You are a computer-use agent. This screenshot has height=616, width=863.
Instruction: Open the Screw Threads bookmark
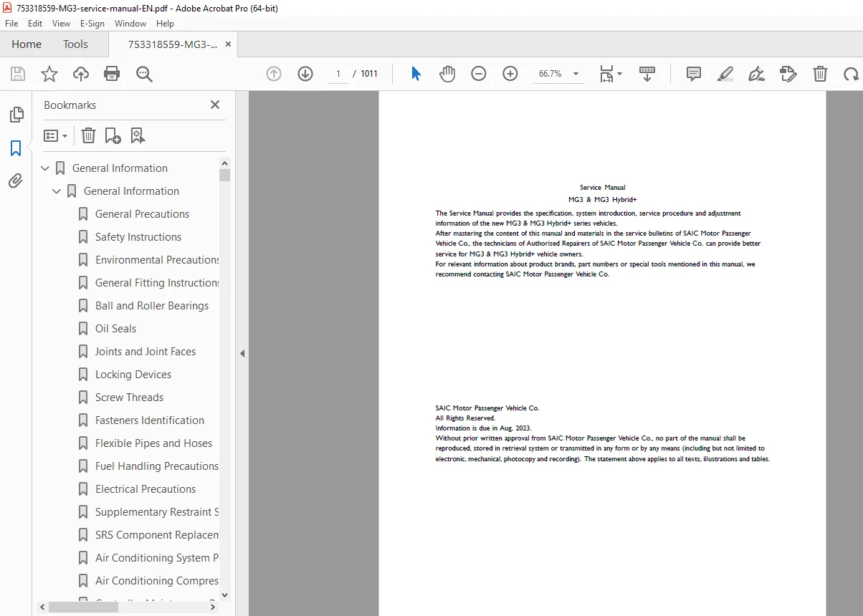(129, 398)
